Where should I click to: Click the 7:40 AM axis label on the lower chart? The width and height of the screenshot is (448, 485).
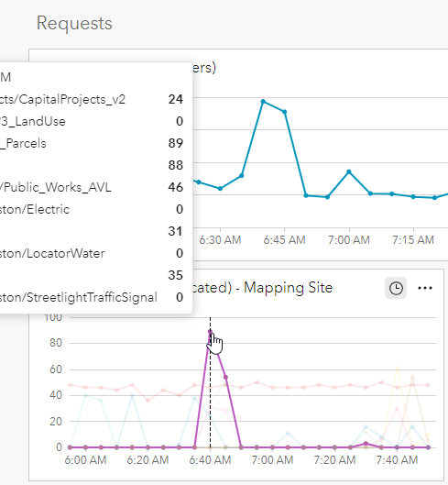point(397,460)
